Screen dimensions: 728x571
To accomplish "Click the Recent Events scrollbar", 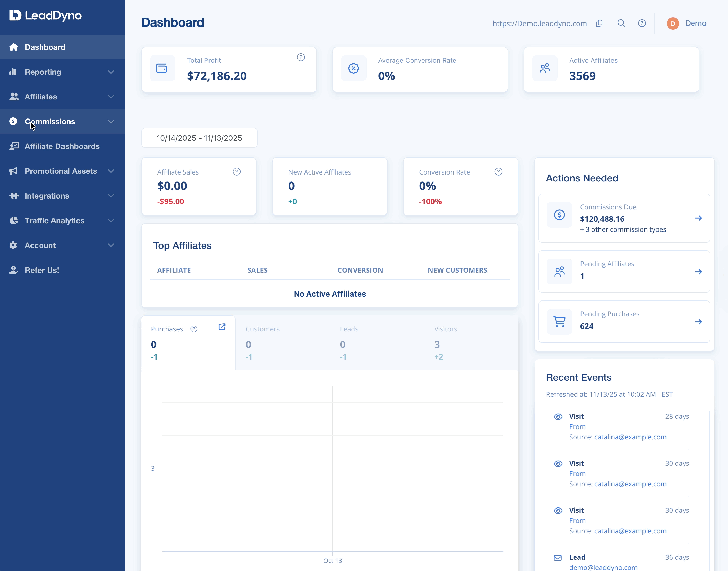I will (x=709, y=490).
